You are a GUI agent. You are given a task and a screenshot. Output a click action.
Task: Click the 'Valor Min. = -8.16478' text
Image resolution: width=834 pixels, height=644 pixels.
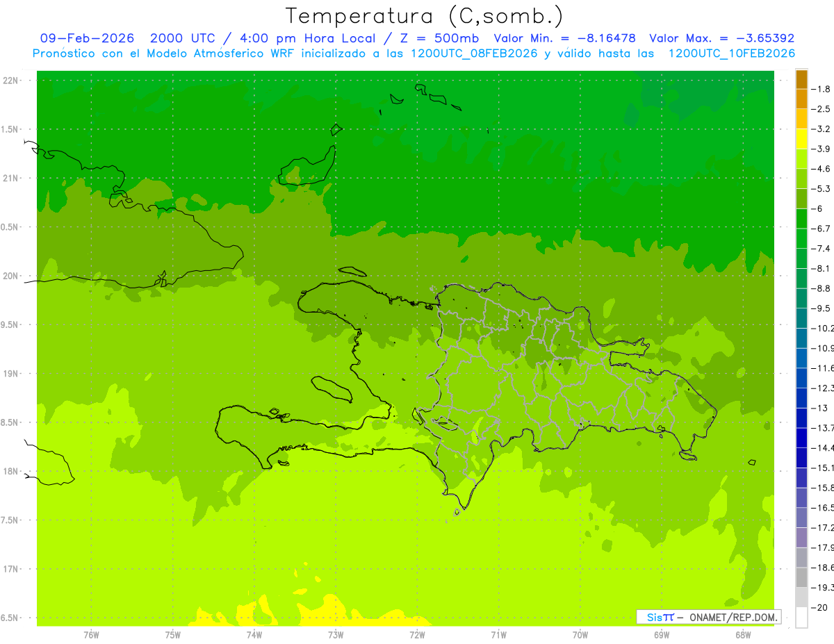click(x=564, y=38)
